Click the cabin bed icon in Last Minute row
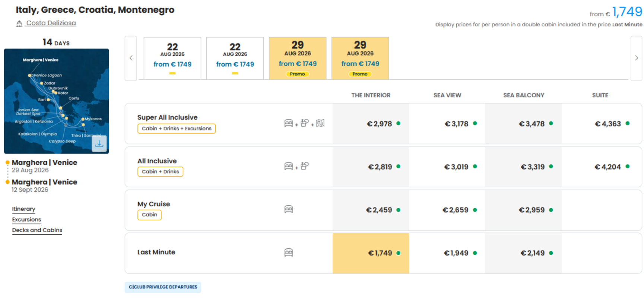 (289, 253)
